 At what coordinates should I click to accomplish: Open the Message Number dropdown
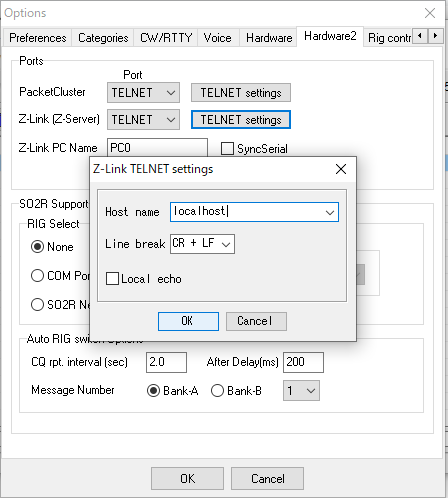[301, 390]
